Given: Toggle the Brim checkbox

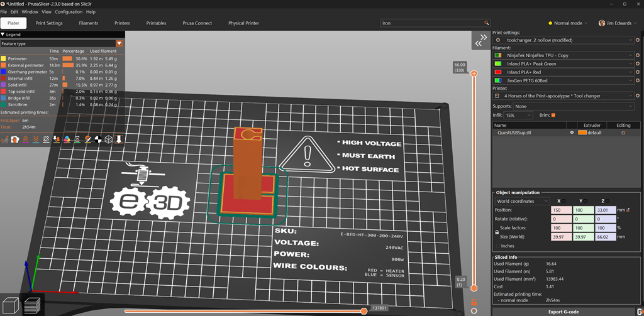Looking at the screenshot, I should pyautogui.click(x=553, y=116).
